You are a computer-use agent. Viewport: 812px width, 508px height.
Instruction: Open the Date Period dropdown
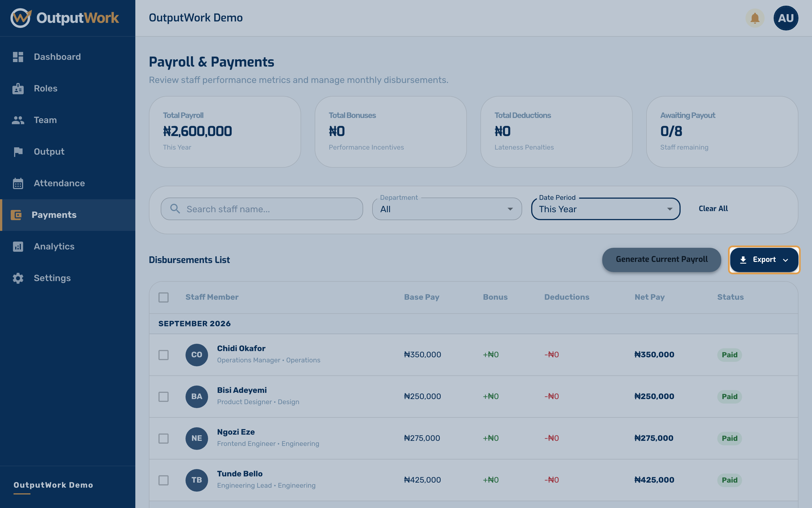(606, 209)
